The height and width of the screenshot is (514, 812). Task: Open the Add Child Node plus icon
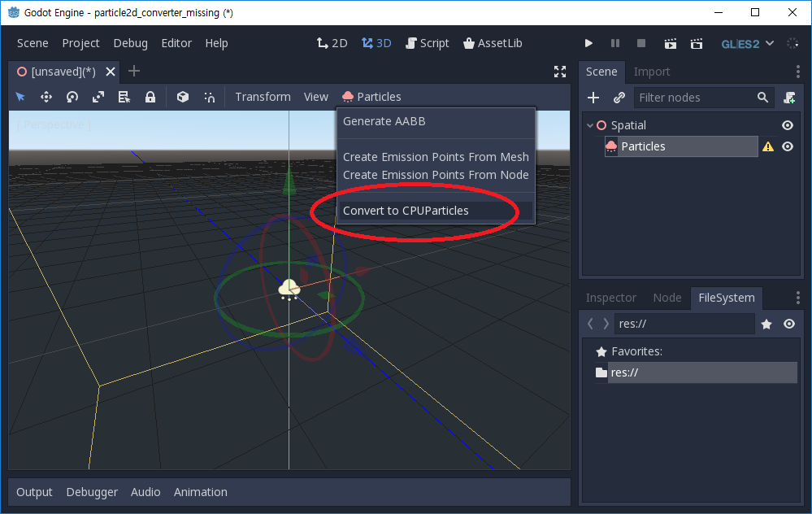click(593, 97)
